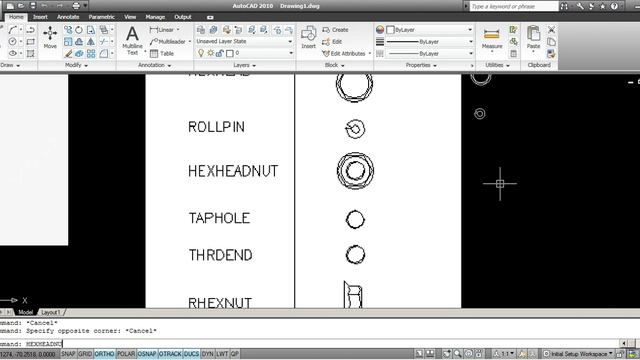
Task: Open the Home ribbon tab
Action: (16, 17)
